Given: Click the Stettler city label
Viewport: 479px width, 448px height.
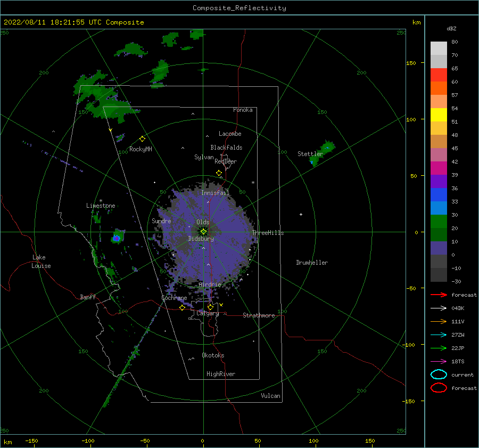Looking at the screenshot, I should [x=310, y=154].
